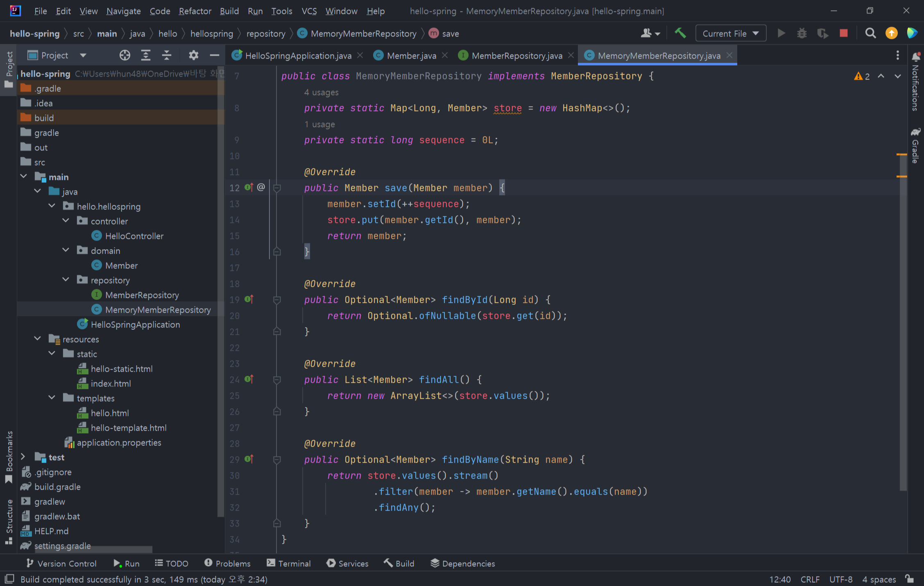Screen dimensions: 924x586
Task: Click Select Opened File crosshair icon
Action: 125,55
